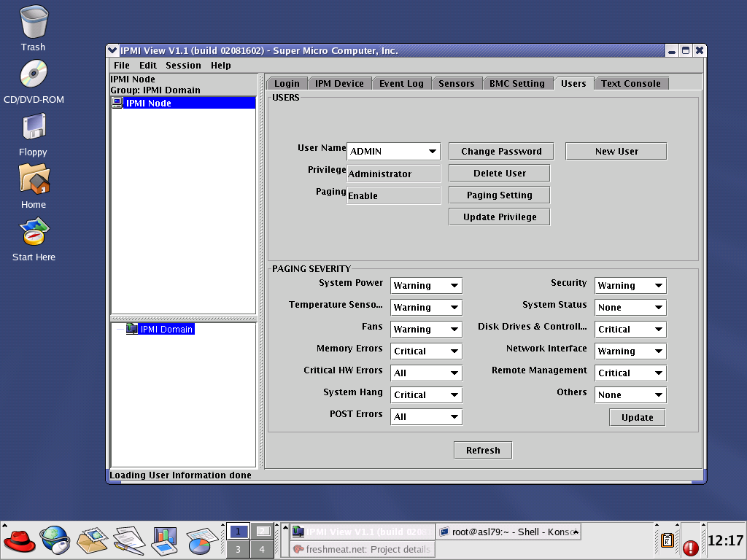Launch the web browser globe icon in panel

click(55, 540)
